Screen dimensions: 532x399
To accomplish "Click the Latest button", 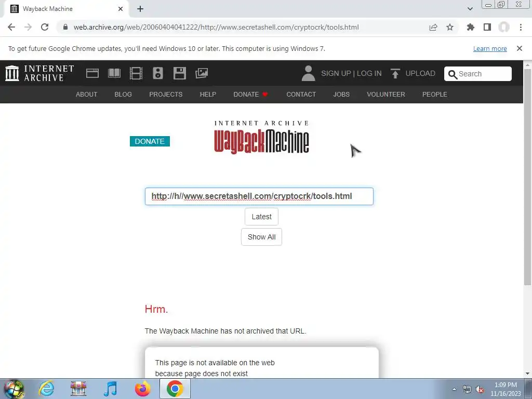I will click(262, 217).
